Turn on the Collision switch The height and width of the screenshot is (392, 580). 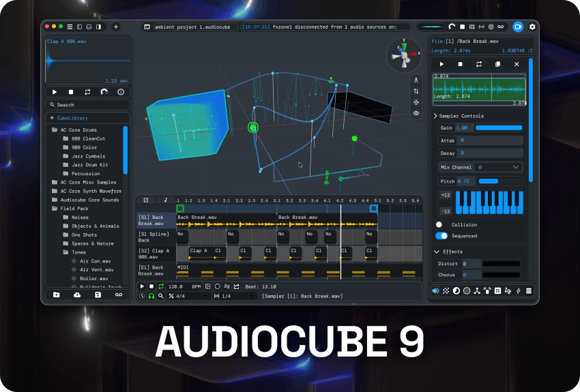(441, 225)
